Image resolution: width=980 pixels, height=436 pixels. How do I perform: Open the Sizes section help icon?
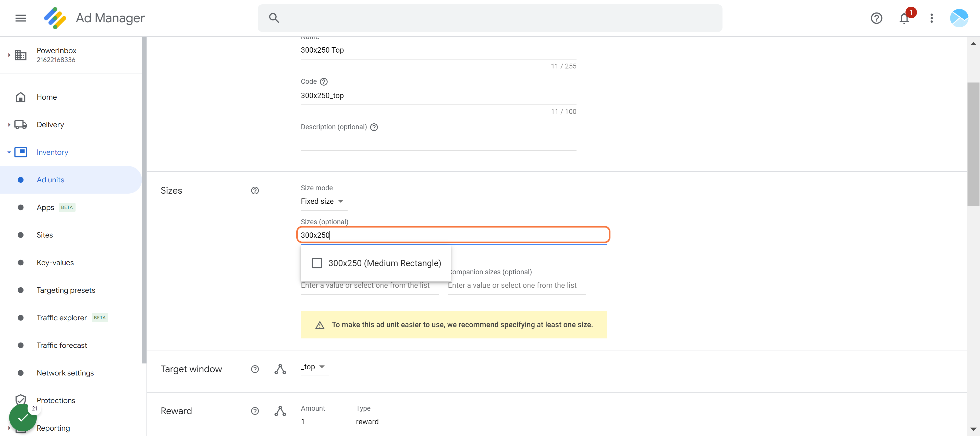(255, 190)
